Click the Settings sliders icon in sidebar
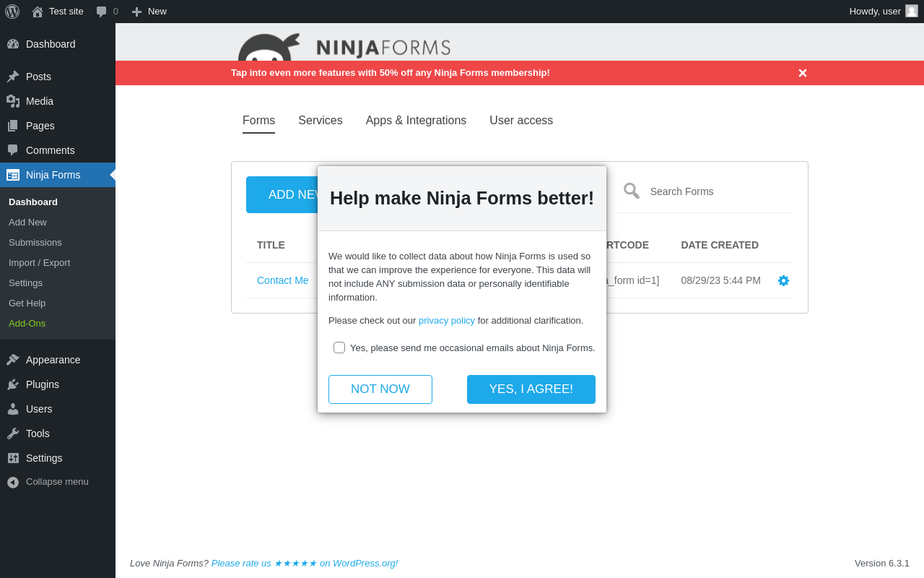924x578 pixels. 13,458
